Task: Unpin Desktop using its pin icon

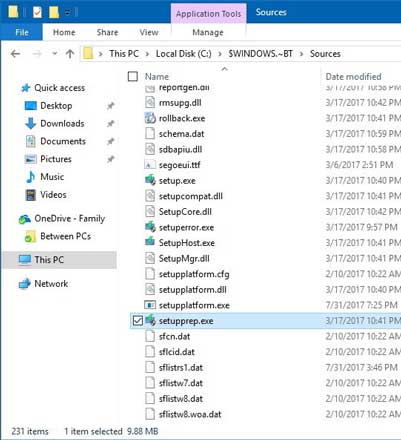Action: 110,106
